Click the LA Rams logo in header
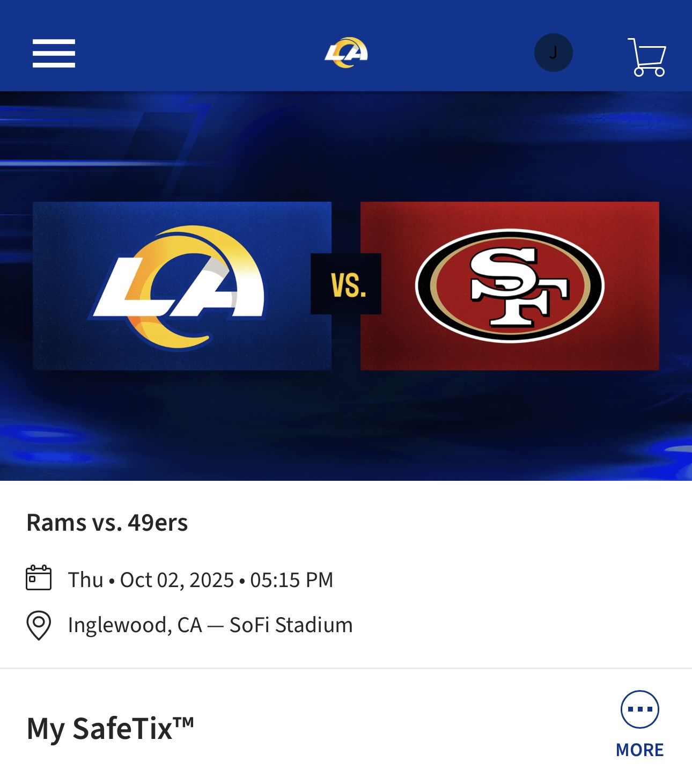This screenshot has height=784, width=692. tap(346, 53)
